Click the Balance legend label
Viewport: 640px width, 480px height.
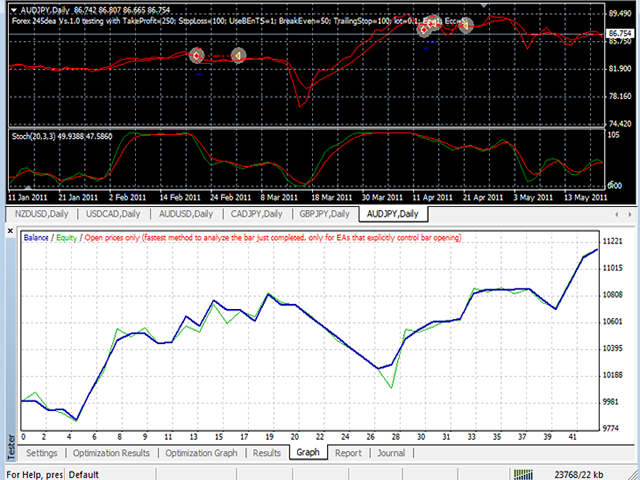coord(36,238)
